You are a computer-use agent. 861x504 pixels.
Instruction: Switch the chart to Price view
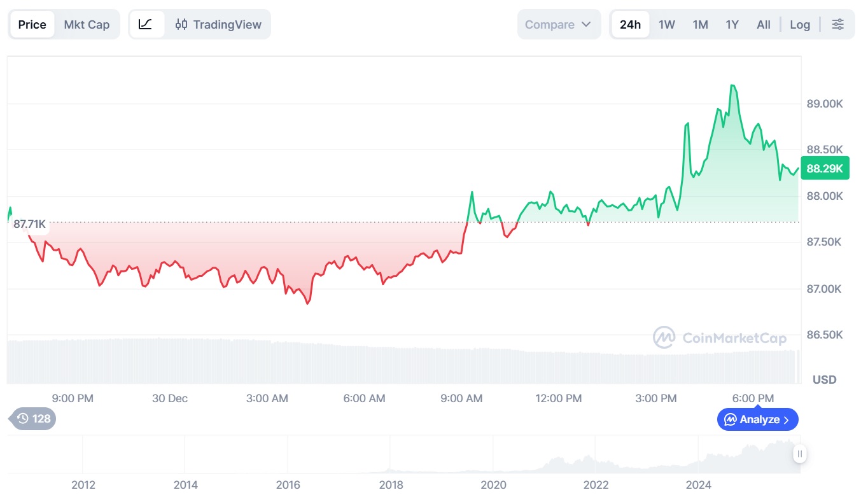[x=32, y=25]
